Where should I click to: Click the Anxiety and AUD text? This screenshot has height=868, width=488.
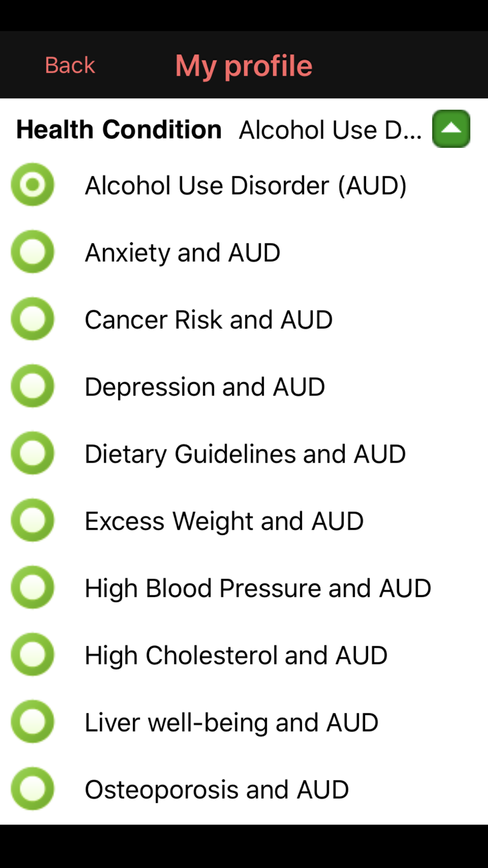tap(183, 253)
